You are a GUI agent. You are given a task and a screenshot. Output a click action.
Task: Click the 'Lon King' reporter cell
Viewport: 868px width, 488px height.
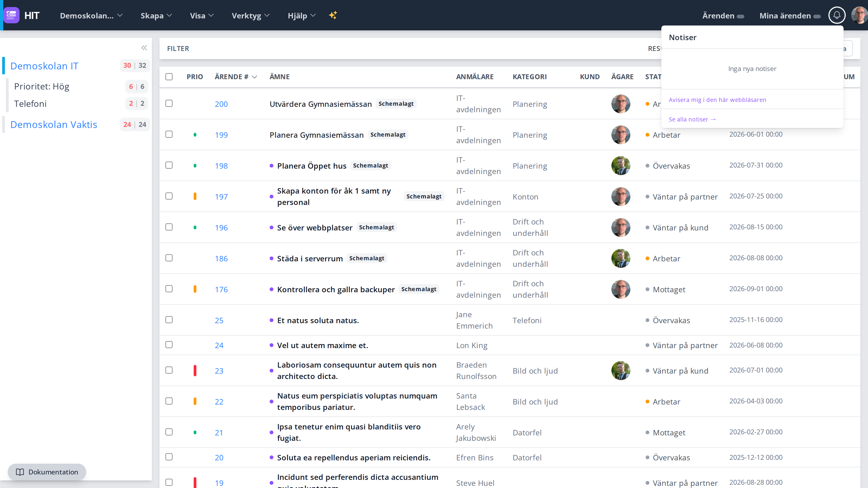pos(471,346)
